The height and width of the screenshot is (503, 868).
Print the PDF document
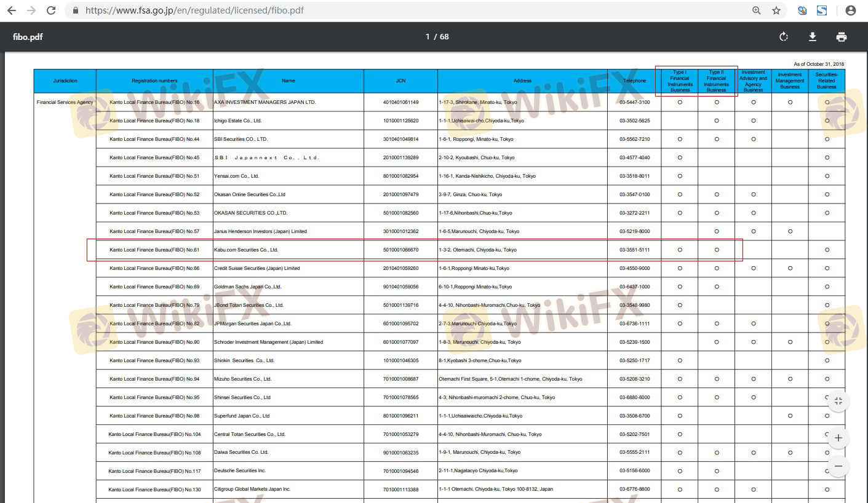841,37
